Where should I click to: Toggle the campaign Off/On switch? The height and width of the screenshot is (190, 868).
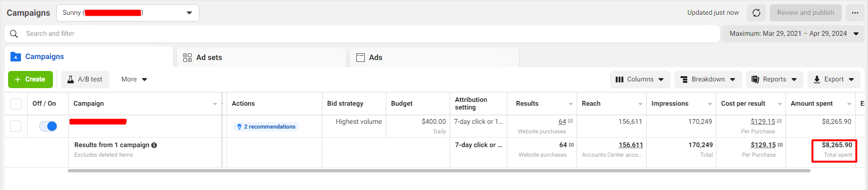point(48,126)
